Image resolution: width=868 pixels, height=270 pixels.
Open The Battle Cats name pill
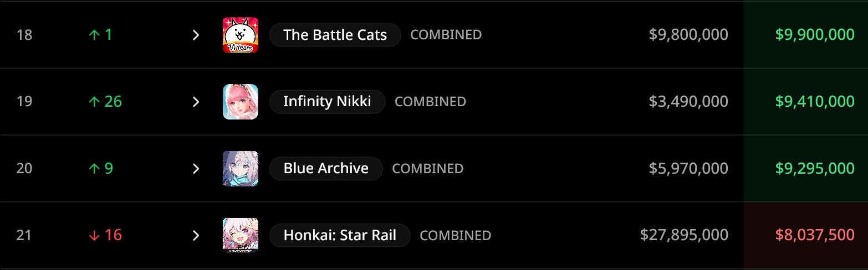[x=335, y=35]
